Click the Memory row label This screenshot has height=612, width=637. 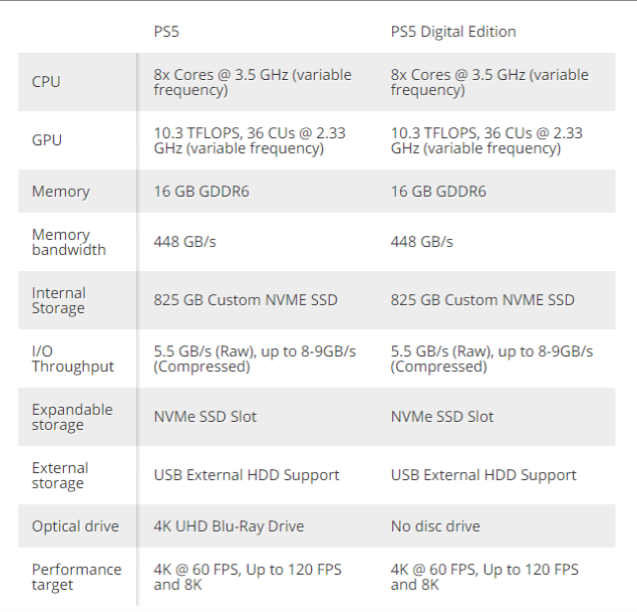pyautogui.click(x=60, y=191)
